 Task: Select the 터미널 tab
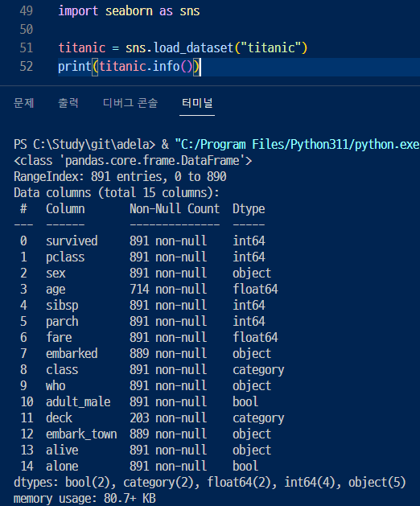tap(197, 103)
